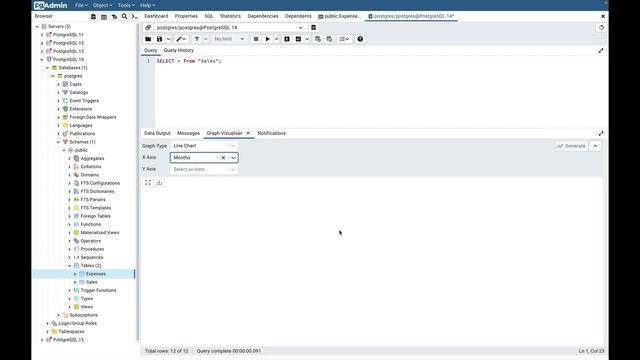Switch to the Dashboard tab
Screen dimensions: 640x360
(x=156, y=16)
